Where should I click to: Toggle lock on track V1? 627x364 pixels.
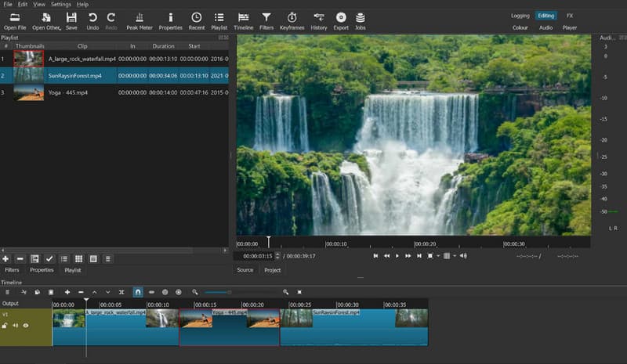pos(5,326)
